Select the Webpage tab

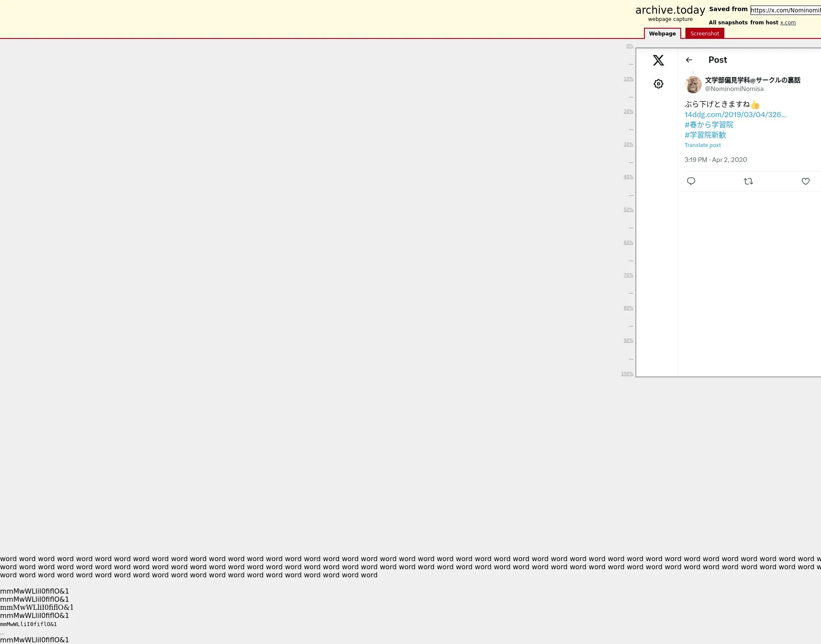tap(662, 33)
